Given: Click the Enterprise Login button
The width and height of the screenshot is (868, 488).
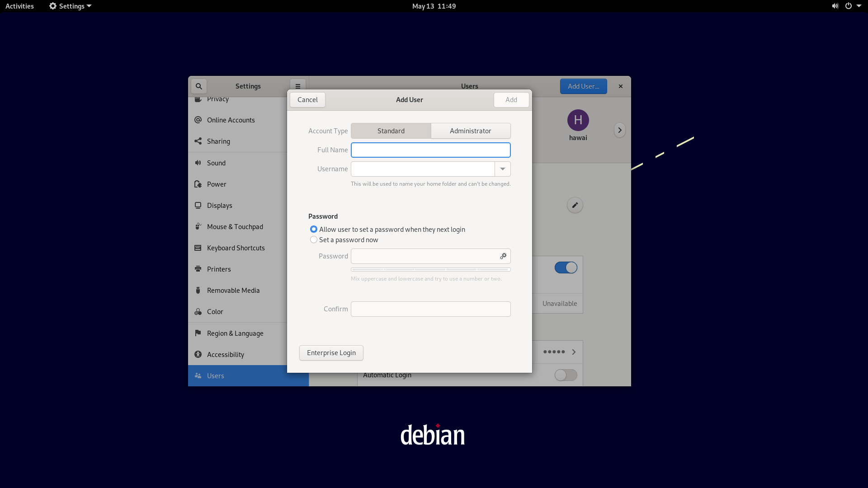Looking at the screenshot, I should [331, 352].
